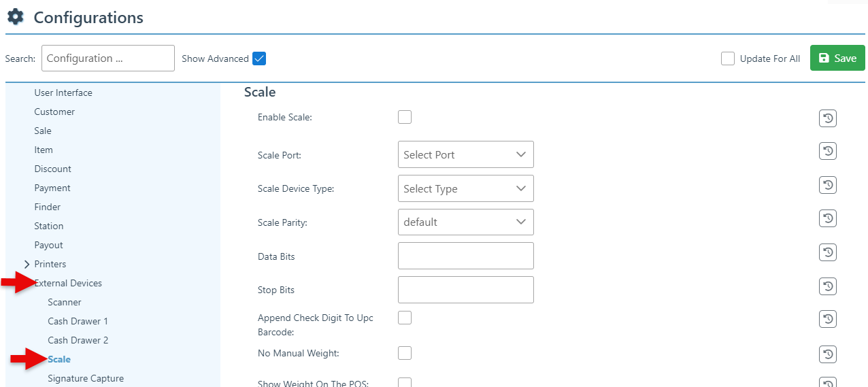Tick the Update For All checkbox
Viewport: 868px width, 387px height.
tap(728, 58)
